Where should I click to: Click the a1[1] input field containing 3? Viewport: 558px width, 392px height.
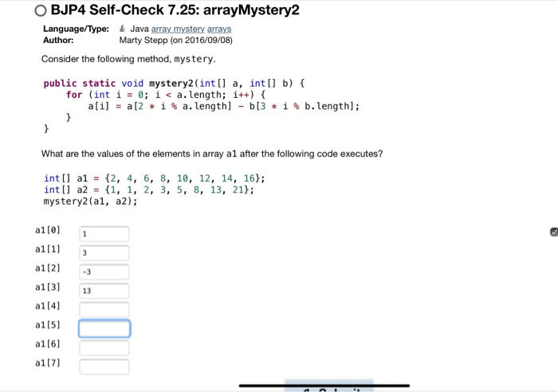pyautogui.click(x=104, y=253)
